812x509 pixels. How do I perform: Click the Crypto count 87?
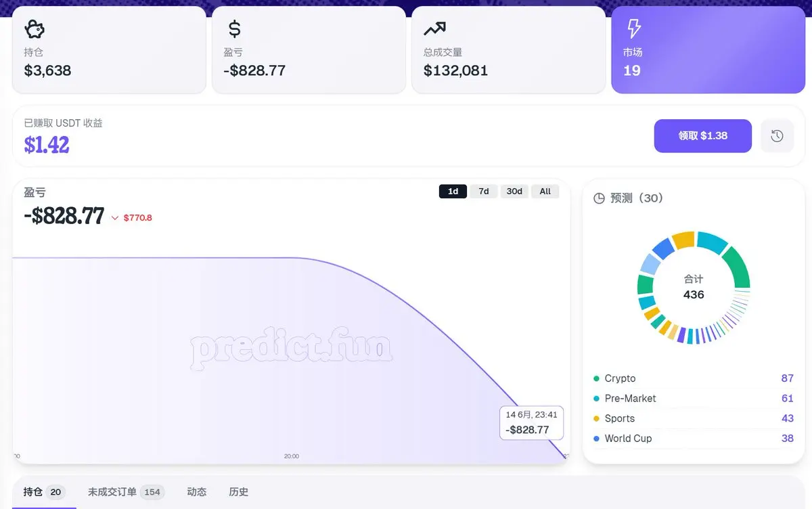pyautogui.click(x=787, y=378)
